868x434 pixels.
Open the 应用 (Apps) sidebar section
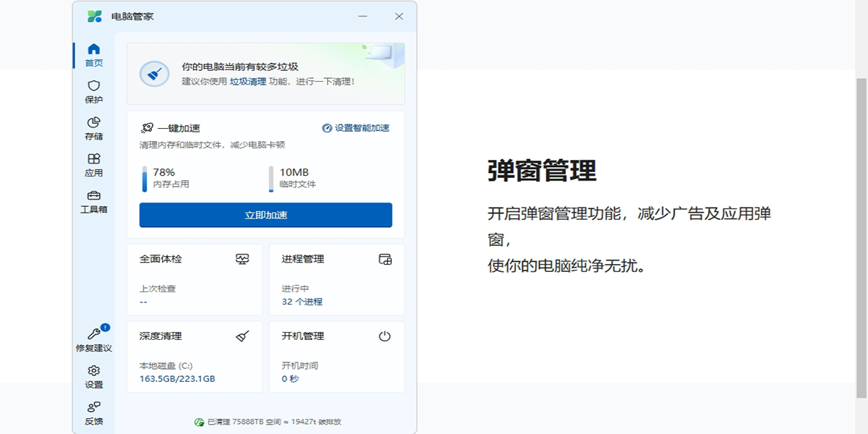click(x=93, y=165)
